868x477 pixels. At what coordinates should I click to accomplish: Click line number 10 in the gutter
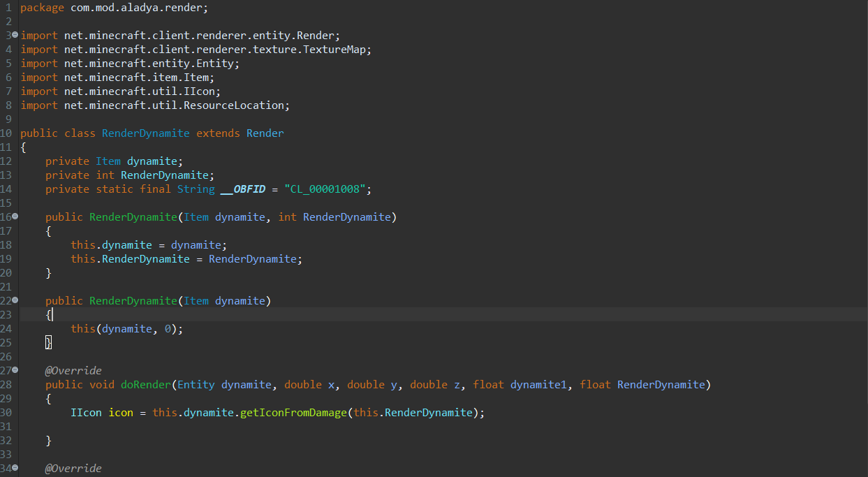click(x=6, y=133)
